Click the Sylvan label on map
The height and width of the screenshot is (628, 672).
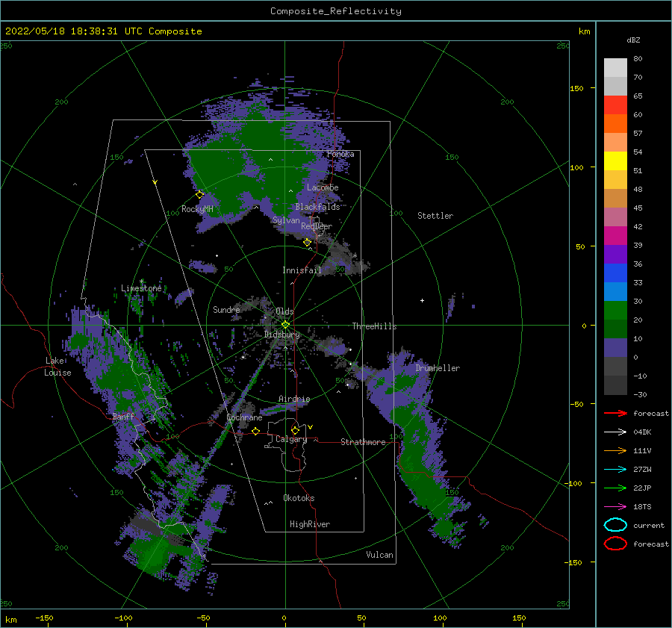(286, 220)
